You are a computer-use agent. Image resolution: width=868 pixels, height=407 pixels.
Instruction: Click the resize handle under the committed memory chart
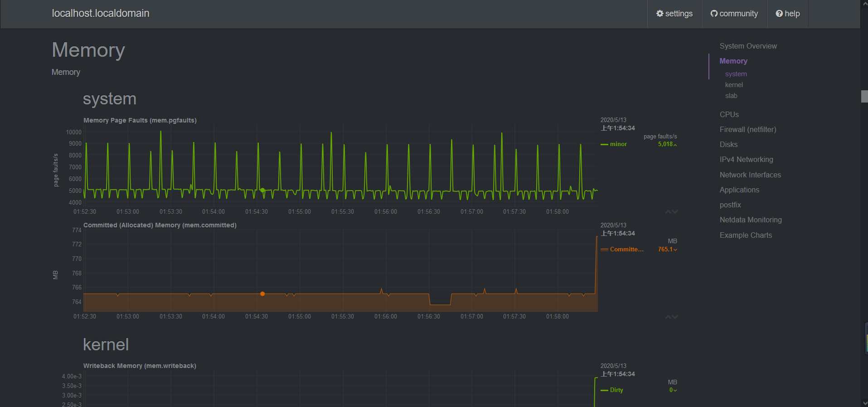click(x=672, y=317)
